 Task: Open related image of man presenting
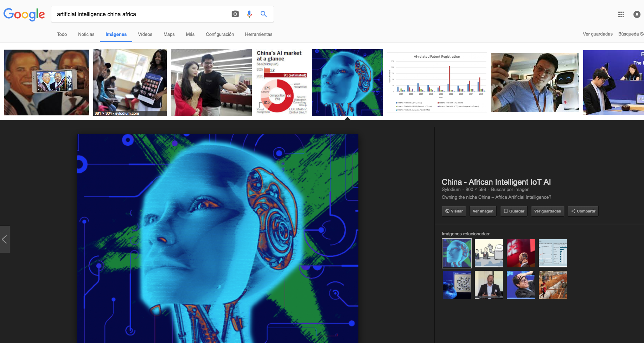pos(489,285)
